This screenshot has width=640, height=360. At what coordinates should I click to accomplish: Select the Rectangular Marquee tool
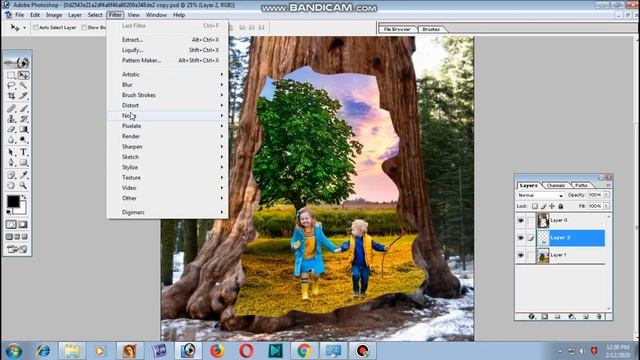(11, 76)
